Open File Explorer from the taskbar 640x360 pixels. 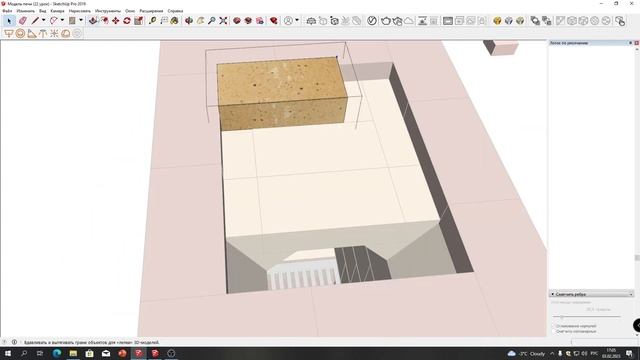tap(73, 353)
